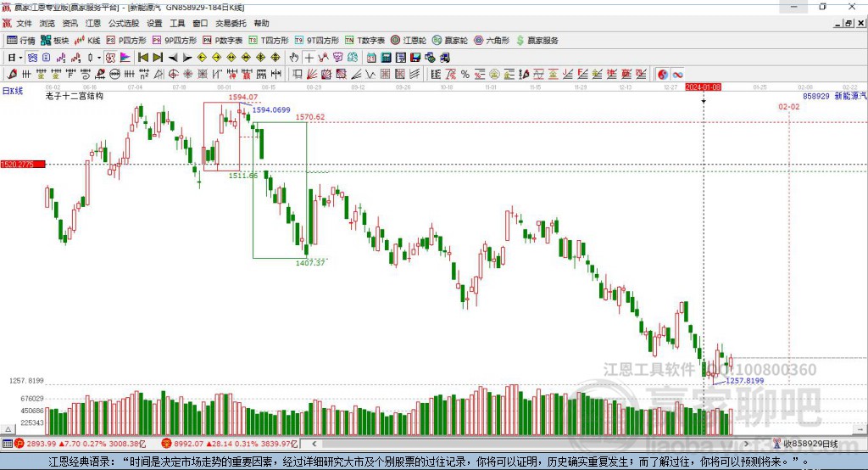
Task: Select the 2024-01-08 date marker
Action: pyautogui.click(x=703, y=87)
